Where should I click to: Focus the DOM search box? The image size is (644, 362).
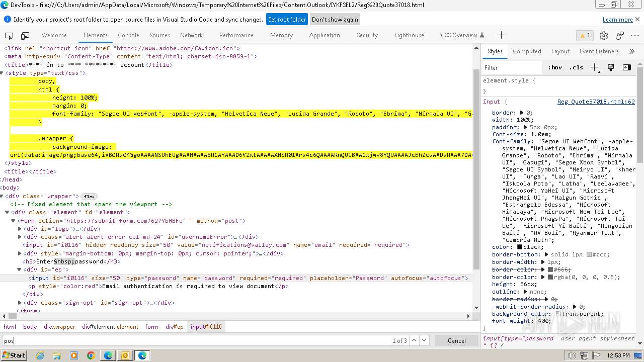(x=195, y=340)
